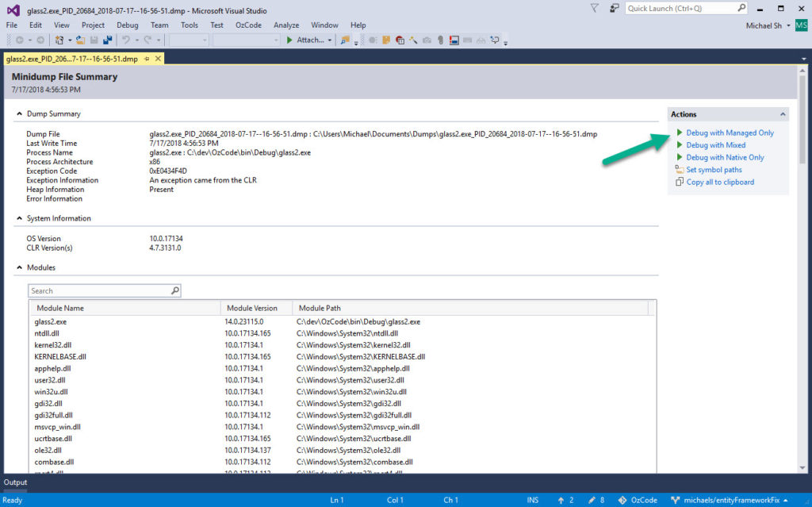
Task: Click the Redo arrow icon
Action: pyautogui.click(x=147, y=40)
